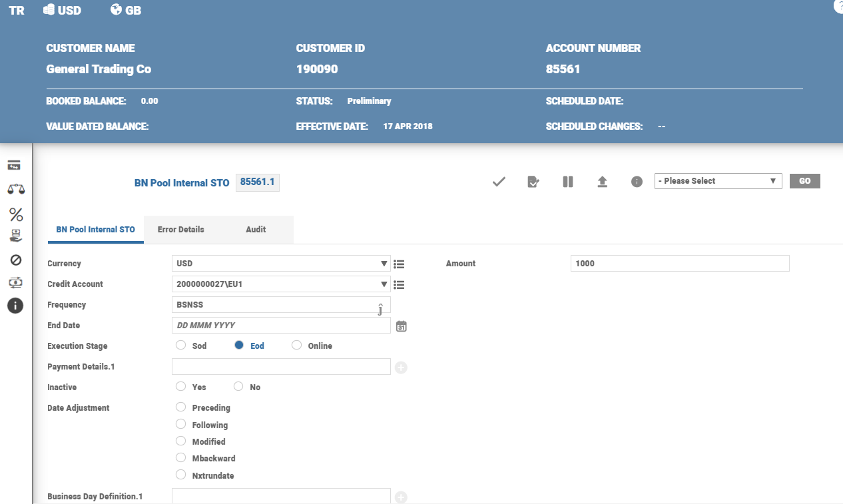Click the upload arrow icon

click(603, 182)
